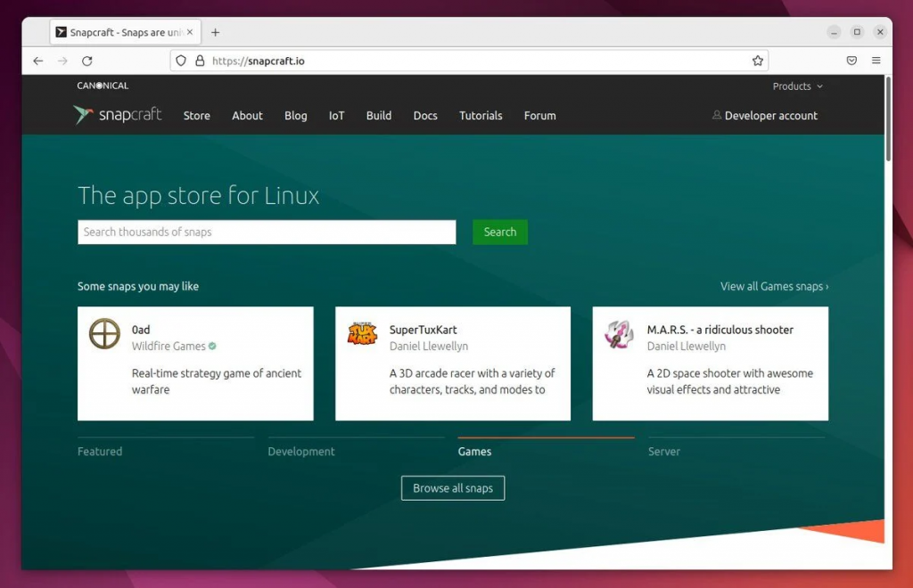The image size is (913, 588).
Task: Click the verified badge next to Wildfire Games
Action: pyautogui.click(x=212, y=346)
